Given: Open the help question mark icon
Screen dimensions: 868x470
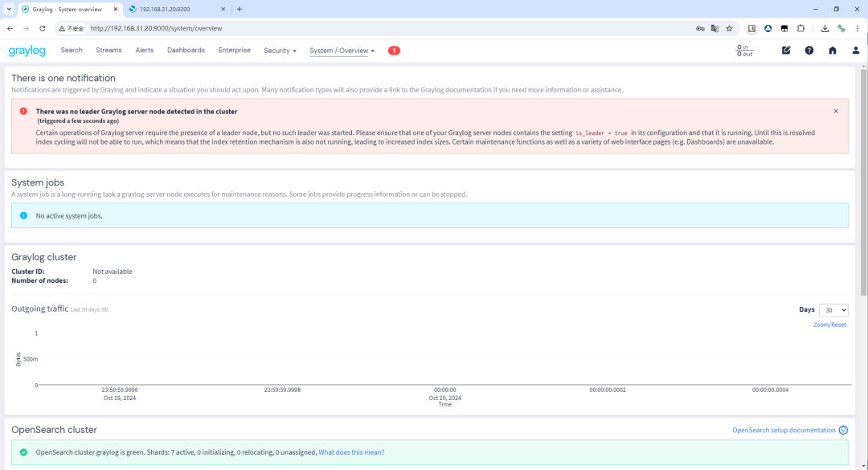Looking at the screenshot, I should 809,51.
